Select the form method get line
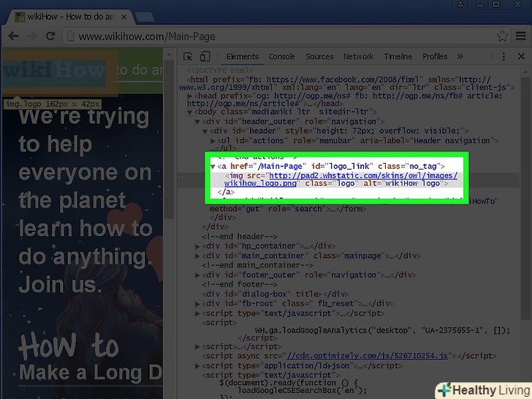The width and height of the screenshot is (532, 399). tap(288, 209)
